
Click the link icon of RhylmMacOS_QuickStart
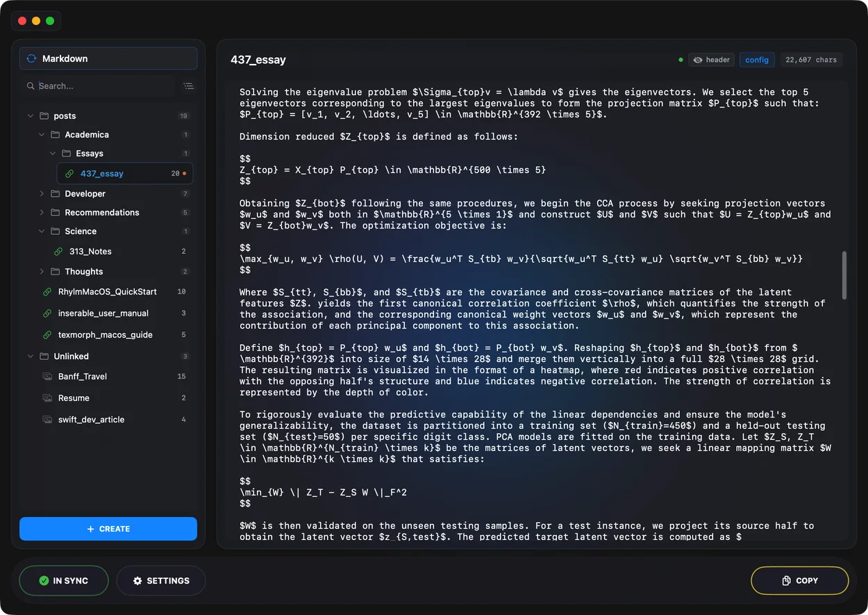[47, 292]
